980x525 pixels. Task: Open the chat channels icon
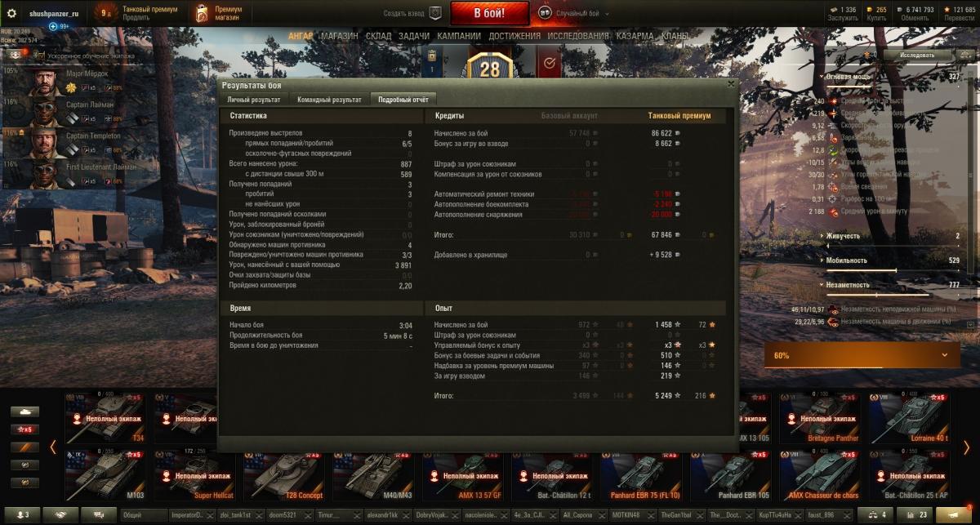point(99,514)
